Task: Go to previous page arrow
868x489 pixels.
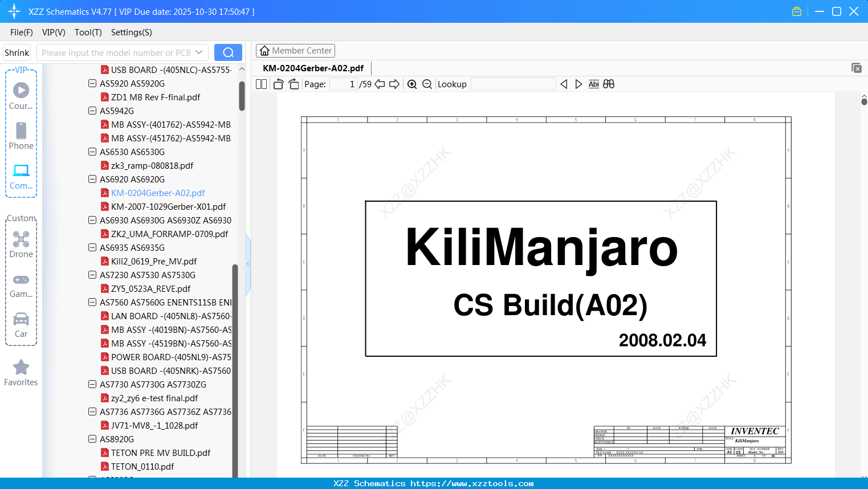Action: coord(380,84)
